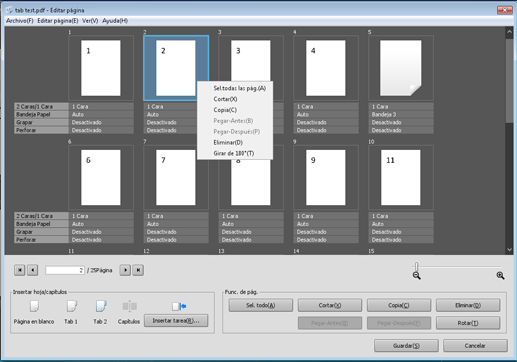Choose Girar de 180° in context menu

pos(235,153)
